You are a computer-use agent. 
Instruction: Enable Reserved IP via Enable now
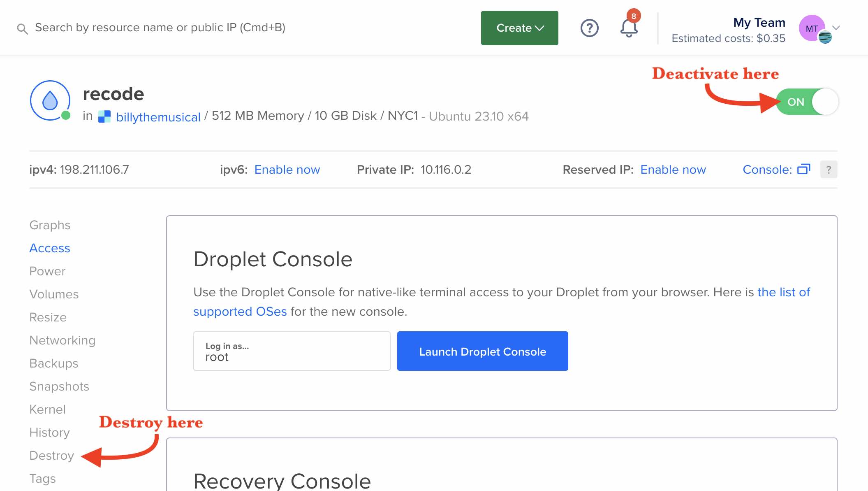tap(673, 170)
